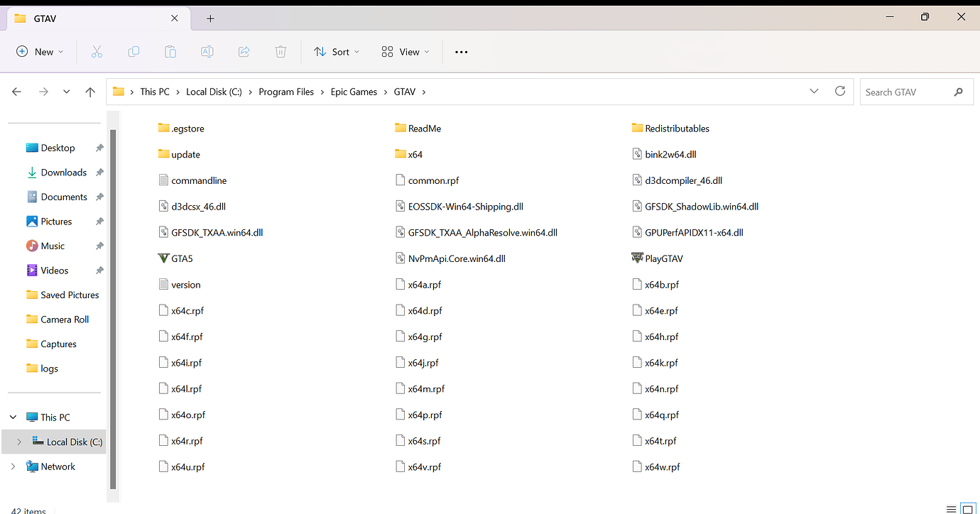Expand the Network tree node
Viewport: 980px width, 514px height.
pos(13,466)
